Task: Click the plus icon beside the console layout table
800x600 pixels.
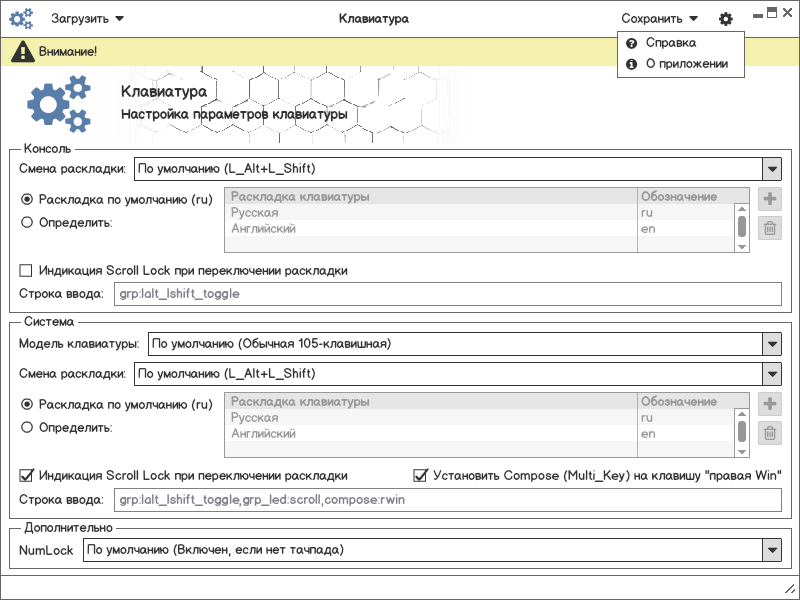Action: click(x=770, y=199)
